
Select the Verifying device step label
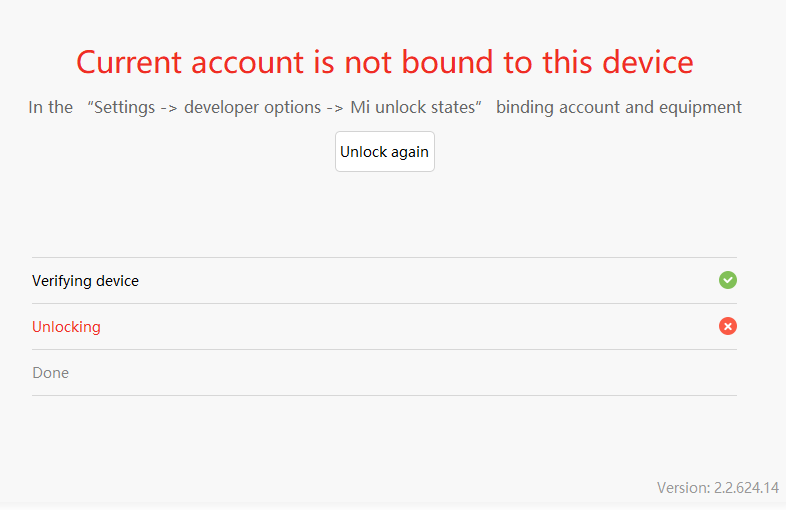(x=85, y=281)
